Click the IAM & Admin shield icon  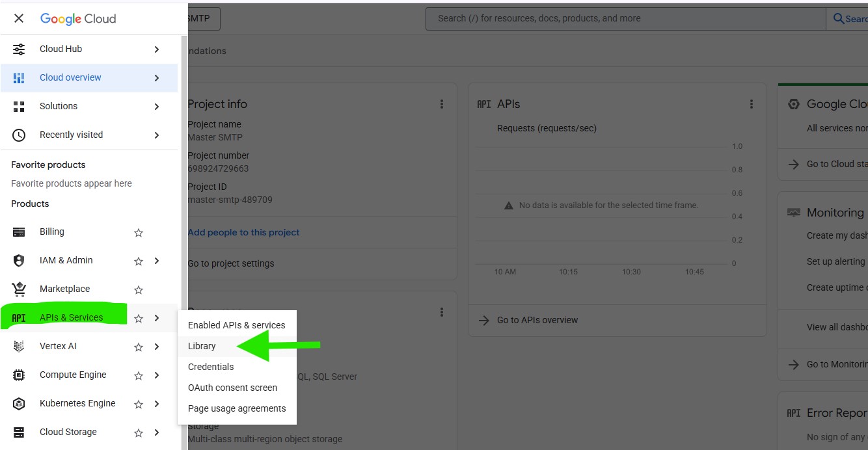point(19,261)
